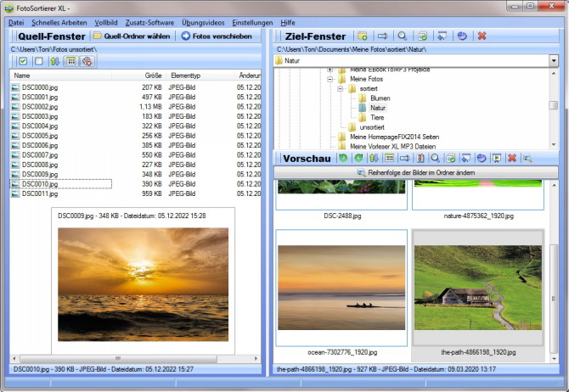
Task: Select the unsortiert folder in the tree
Action: 372,127
